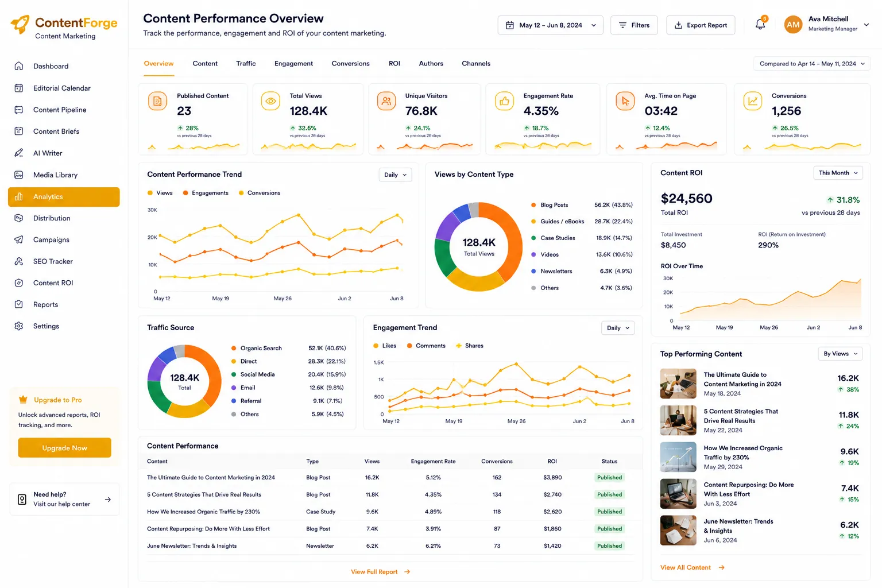882x588 pixels.
Task: Open the May 12 – Jun 8, 2024 date range dropdown
Action: coord(550,25)
